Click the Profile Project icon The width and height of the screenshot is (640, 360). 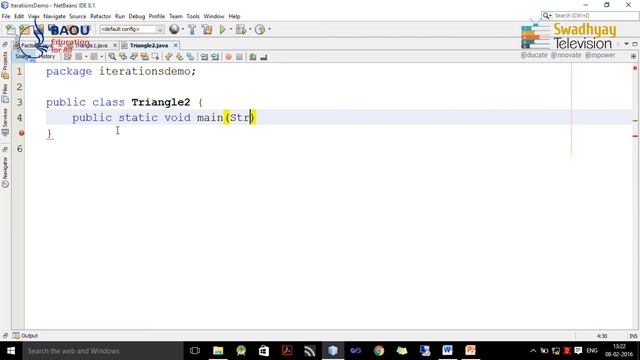[x=260, y=29]
